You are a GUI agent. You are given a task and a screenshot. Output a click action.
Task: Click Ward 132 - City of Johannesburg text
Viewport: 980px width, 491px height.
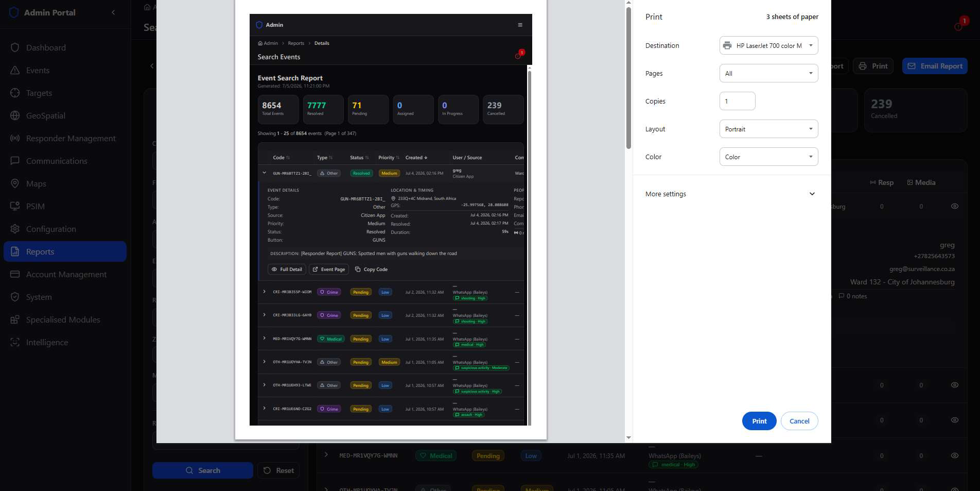point(902,282)
